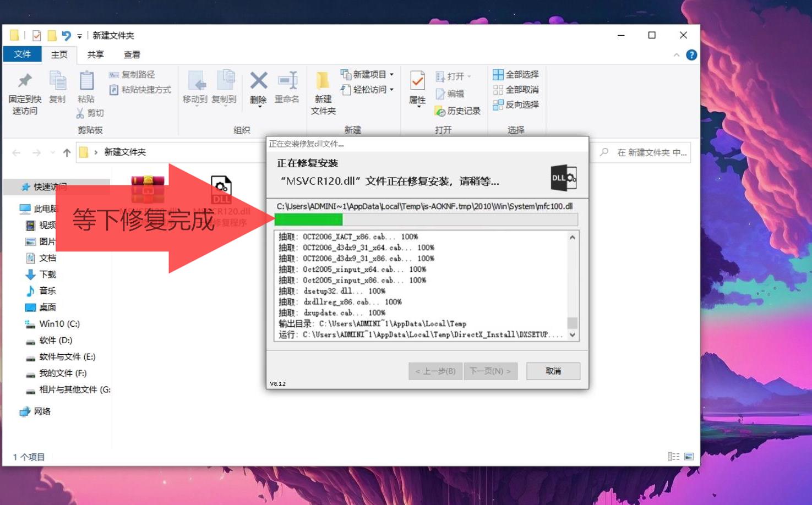Click the 历史记录 history icon

[x=440, y=111]
